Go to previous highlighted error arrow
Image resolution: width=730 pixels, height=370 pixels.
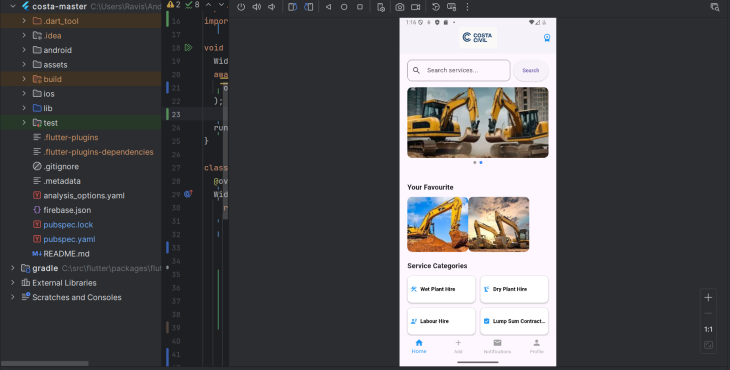pyautogui.click(x=209, y=5)
